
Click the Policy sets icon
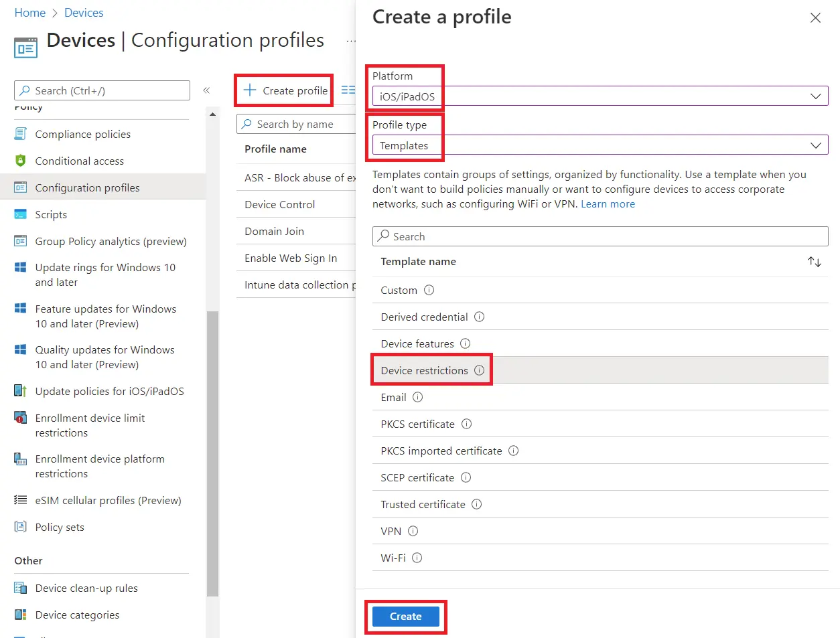(21, 527)
